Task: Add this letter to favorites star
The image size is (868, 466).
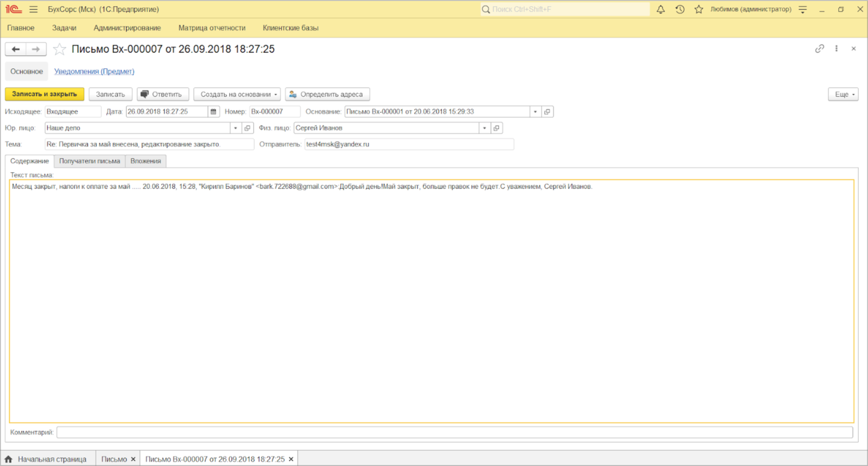Action: 60,49
